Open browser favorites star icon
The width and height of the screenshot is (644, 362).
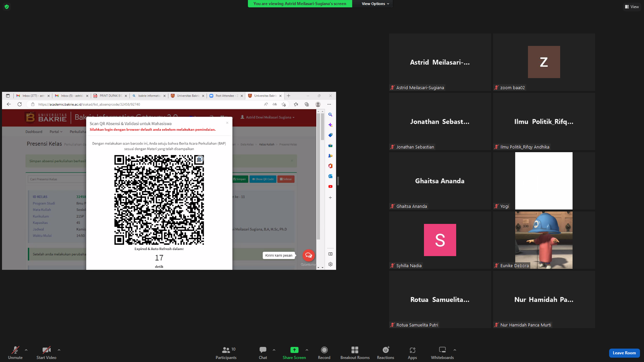[296, 104]
